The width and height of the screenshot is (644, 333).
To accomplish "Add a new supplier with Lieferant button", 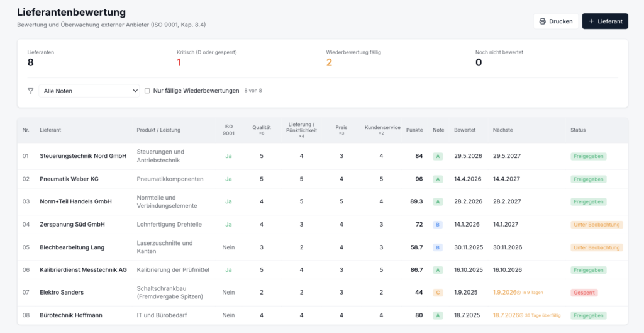I will click(605, 21).
